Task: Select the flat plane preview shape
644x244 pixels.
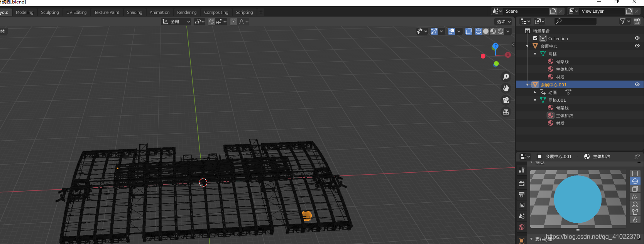Action: [635, 173]
